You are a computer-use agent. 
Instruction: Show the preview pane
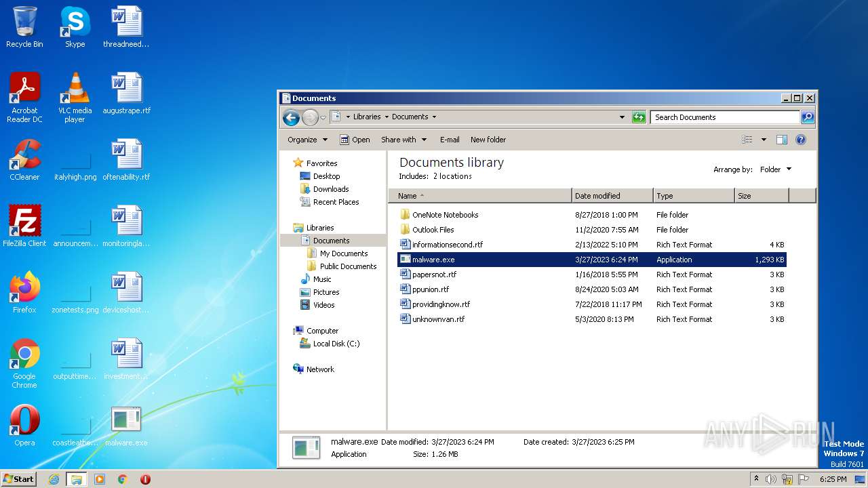coord(782,140)
